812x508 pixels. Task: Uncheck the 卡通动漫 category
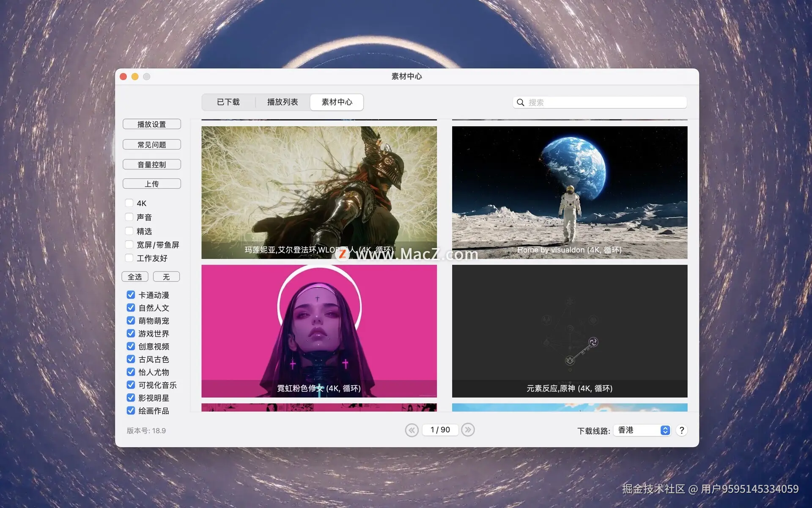coord(131,295)
